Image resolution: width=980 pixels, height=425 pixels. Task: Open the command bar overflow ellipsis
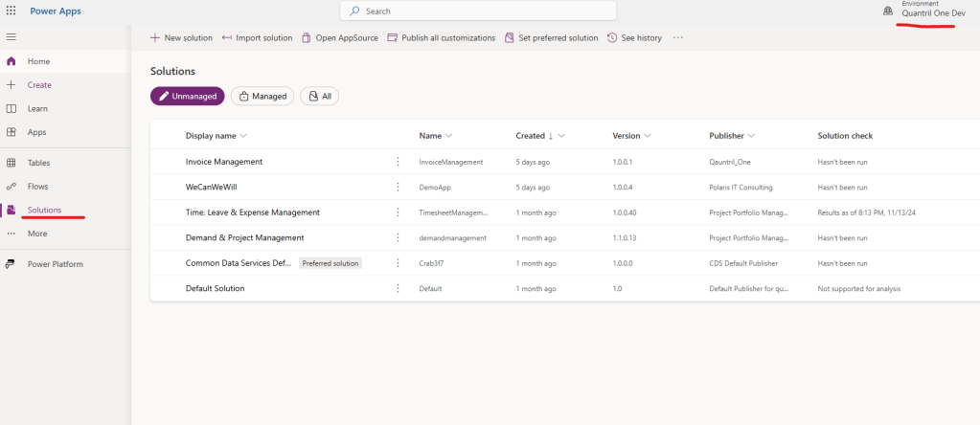coord(678,38)
